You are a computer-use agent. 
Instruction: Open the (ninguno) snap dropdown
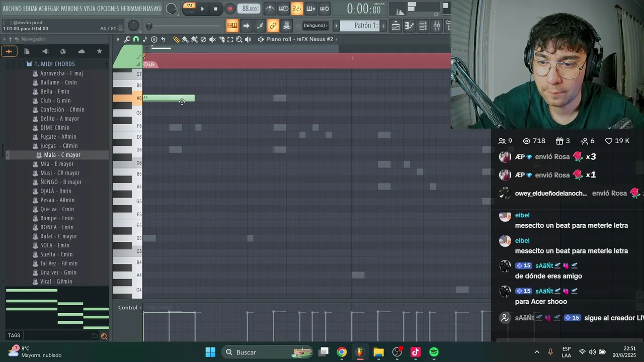pos(315,26)
